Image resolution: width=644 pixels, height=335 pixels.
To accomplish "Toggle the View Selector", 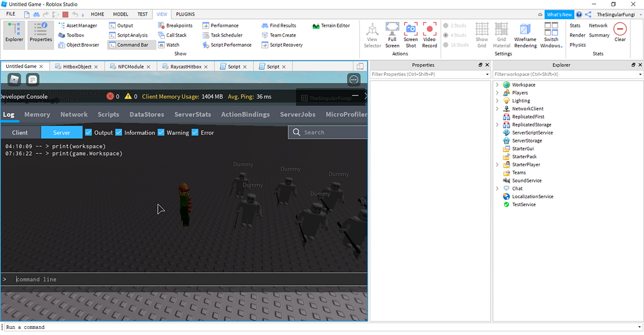I will (x=372, y=35).
